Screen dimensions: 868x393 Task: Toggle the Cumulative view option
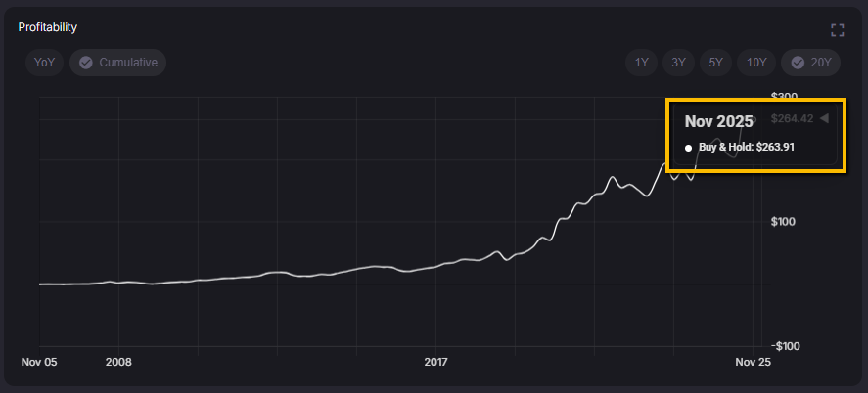tap(118, 63)
